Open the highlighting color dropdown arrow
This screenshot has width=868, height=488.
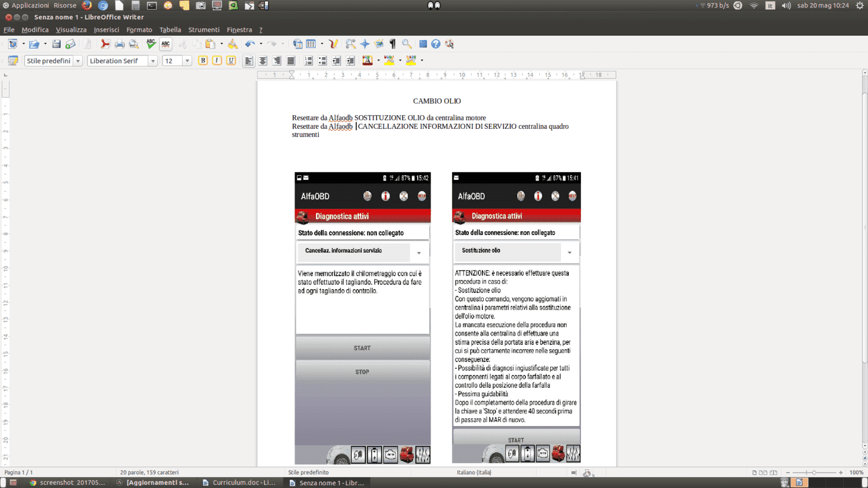pos(400,60)
